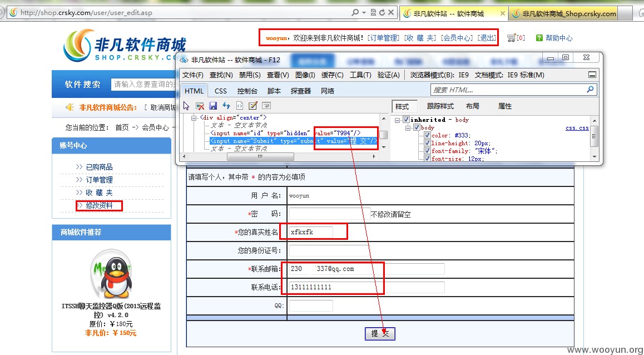Image resolution: width=644 pixels, height=355 pixels.
Task: Switch to the CSS tab
Action: click(221, 91)
